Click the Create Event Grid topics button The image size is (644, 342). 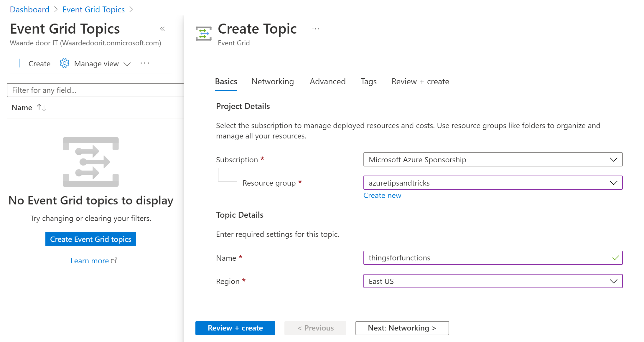point(91,239)
